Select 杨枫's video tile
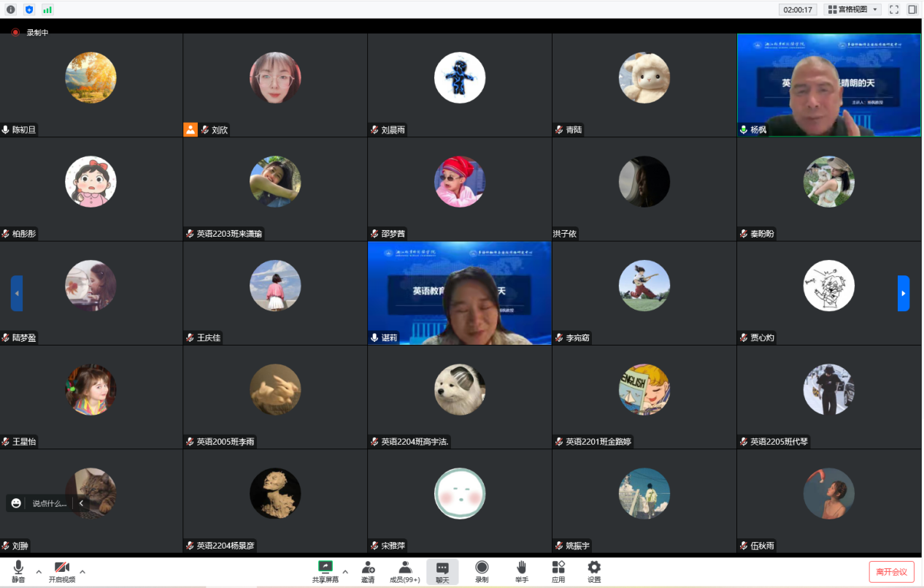The height and width of the screenshot is (588, 924). 828,85
